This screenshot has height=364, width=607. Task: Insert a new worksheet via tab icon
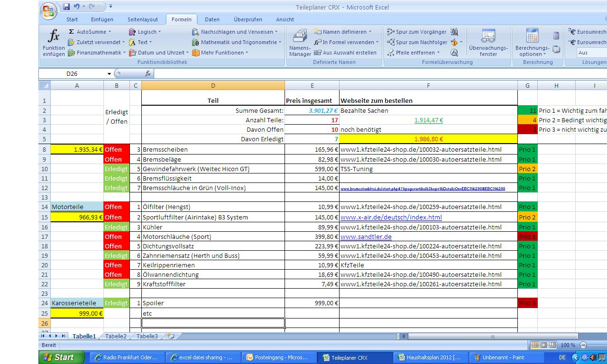pyautogui.click(x=171, y=336)
